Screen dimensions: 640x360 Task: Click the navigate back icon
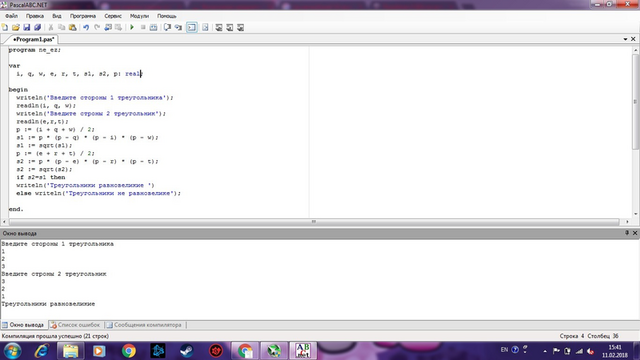108,27
